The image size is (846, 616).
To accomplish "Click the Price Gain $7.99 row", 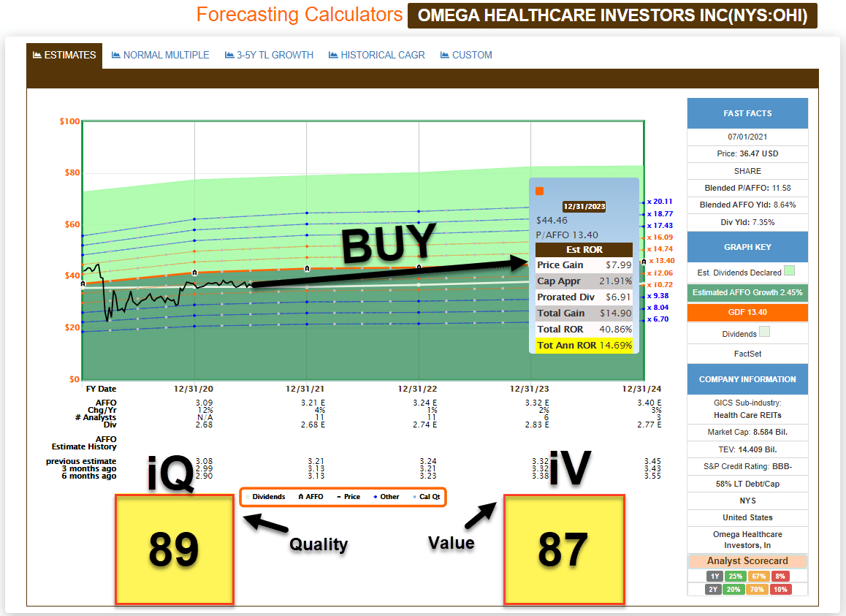I will pyautogui.click(x=584, y=265).
